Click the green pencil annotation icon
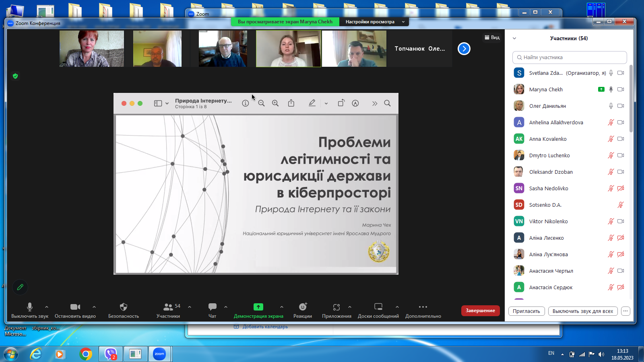The width and height of the screenshot is (644, 362). click(x=20, y=287)
